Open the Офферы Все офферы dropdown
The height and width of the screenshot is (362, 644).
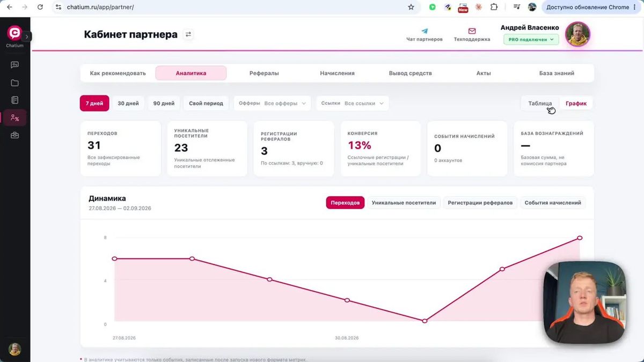272,104
